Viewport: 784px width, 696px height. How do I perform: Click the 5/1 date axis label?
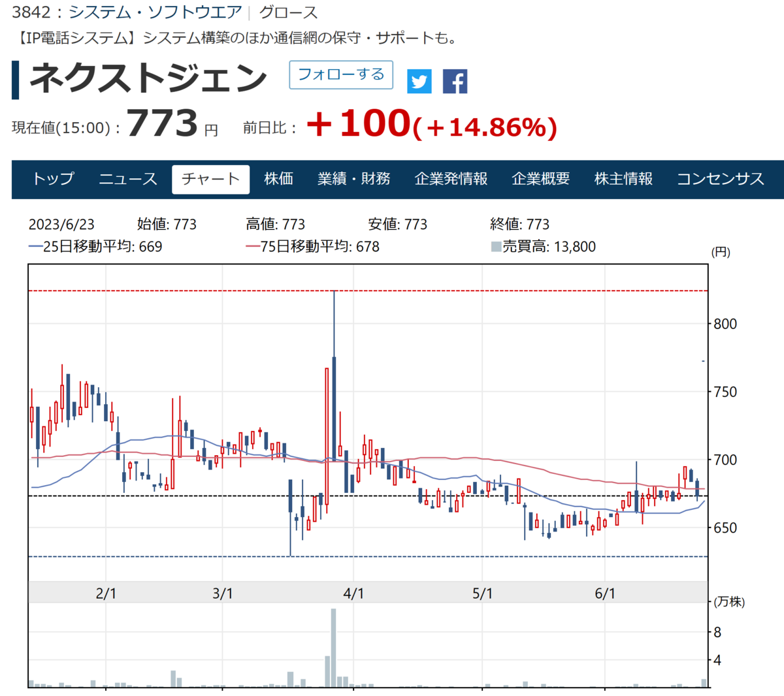point(482,593)
